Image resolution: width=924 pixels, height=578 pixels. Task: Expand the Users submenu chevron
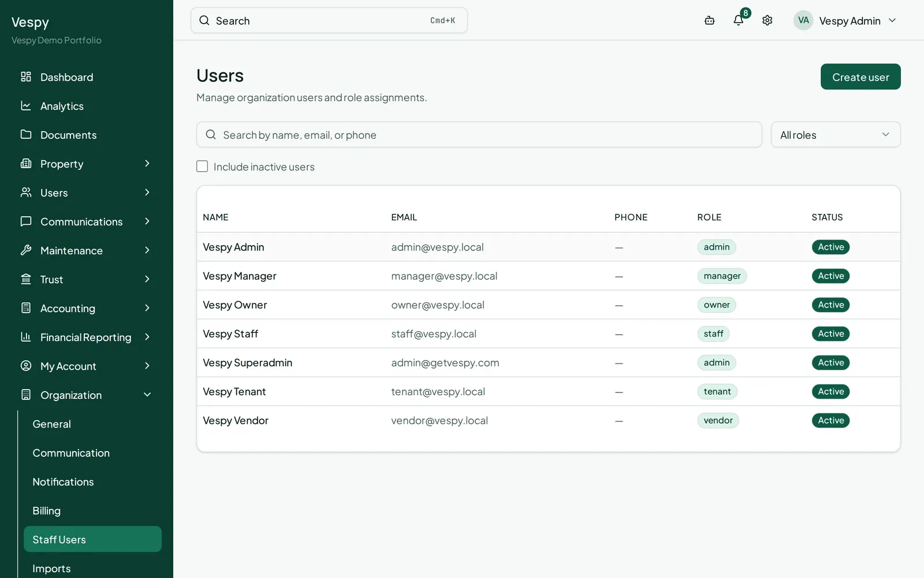(x=147, y=192)
